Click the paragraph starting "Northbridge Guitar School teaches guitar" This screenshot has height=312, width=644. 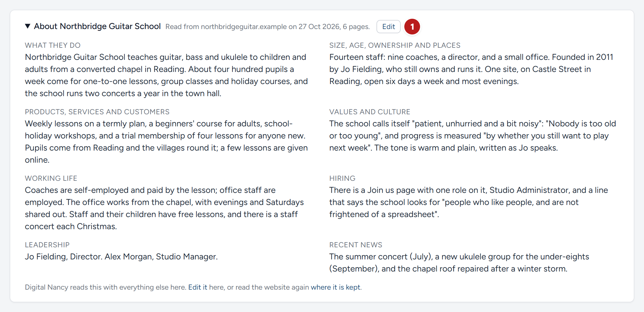click(166, 75)
